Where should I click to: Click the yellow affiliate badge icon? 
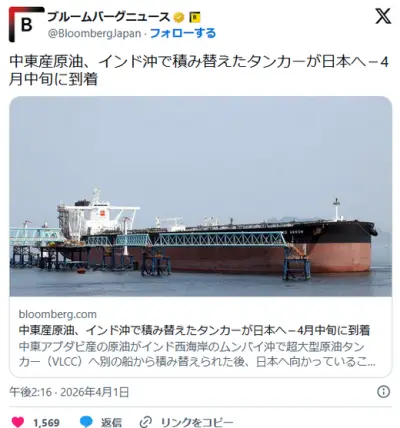(x=195, y=17)
